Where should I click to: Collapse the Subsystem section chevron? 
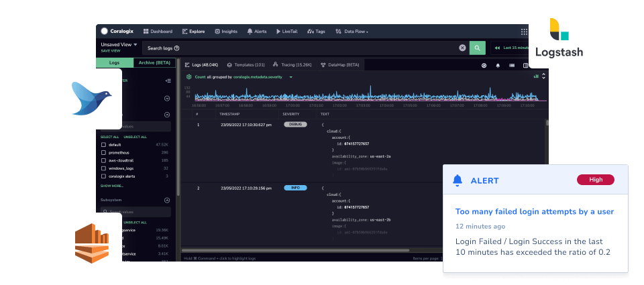click(x=167, y=201)
